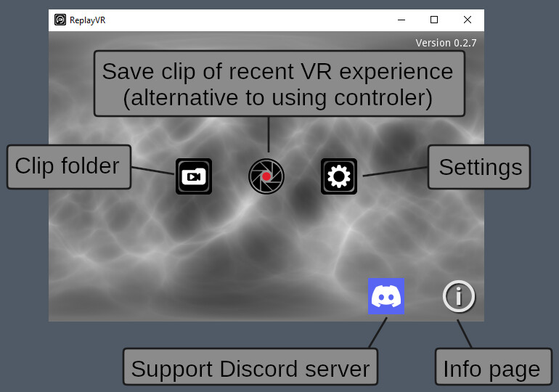Open the info page icon
This screenshot has height=392, width=559.
(459, 296)
